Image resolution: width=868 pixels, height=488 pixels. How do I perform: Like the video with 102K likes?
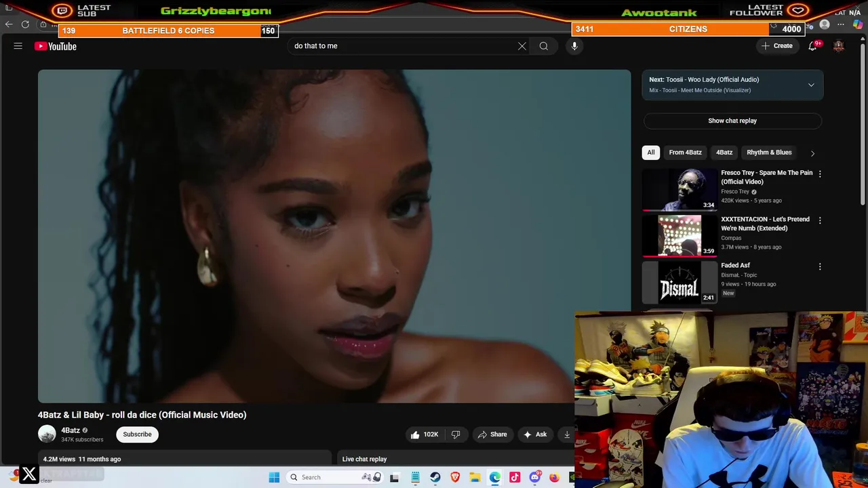pos(424,434)
